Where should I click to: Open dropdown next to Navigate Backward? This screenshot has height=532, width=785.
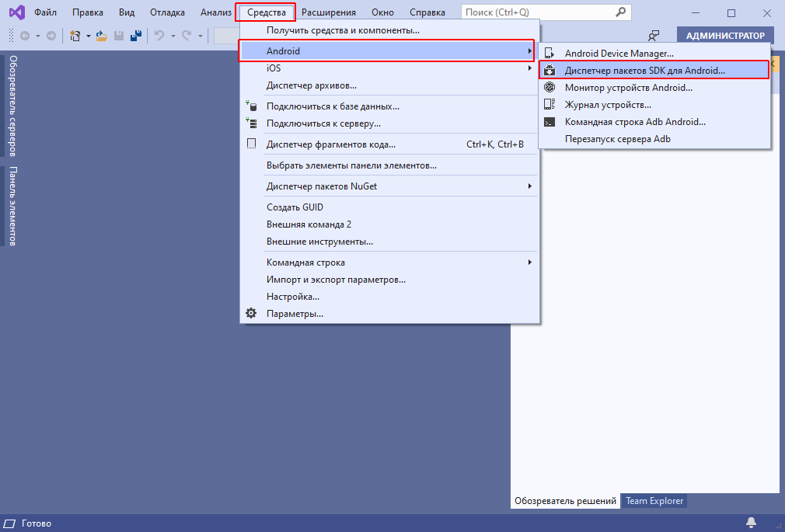(x=37, y=36)
